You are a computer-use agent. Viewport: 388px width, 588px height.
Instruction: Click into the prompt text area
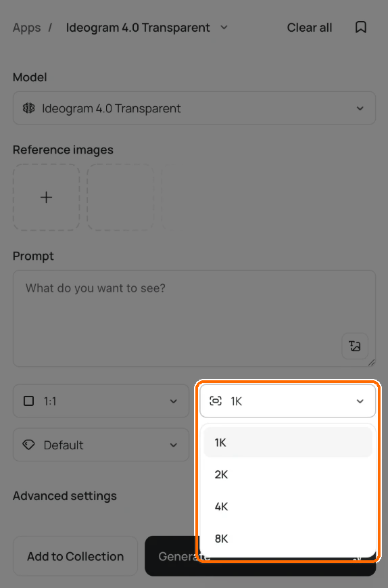tap(195, 319)
